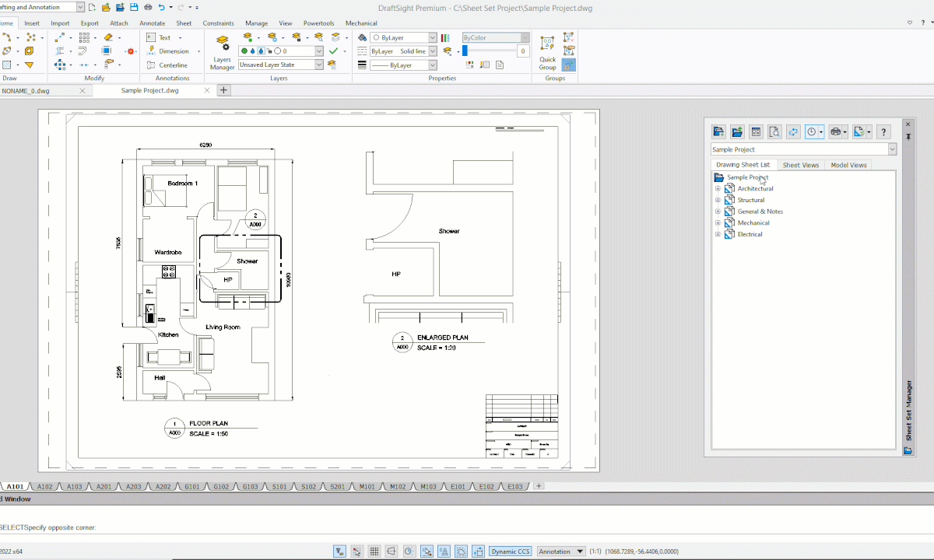This screenshot has width=934, height=560.
Task: Toggle Grid display in status bar
Action: 374,551
